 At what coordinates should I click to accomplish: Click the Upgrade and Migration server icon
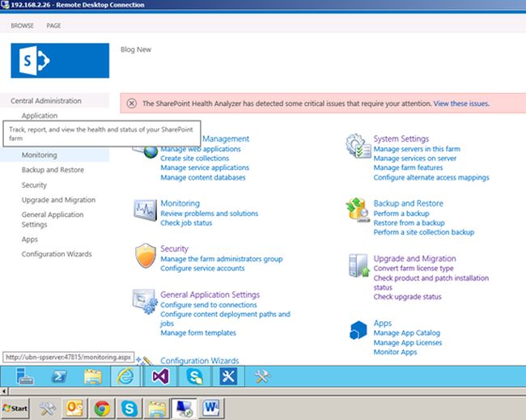click(x=359, y=265)
